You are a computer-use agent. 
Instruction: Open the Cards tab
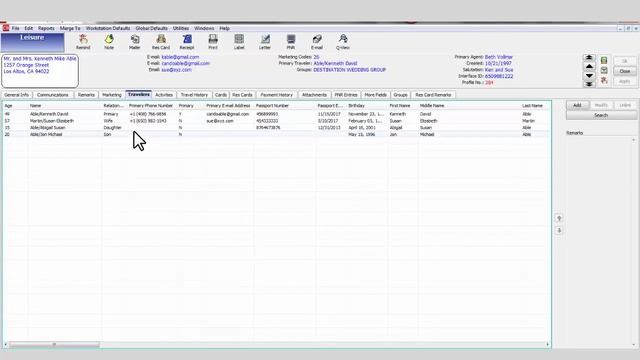coord(221,95)
